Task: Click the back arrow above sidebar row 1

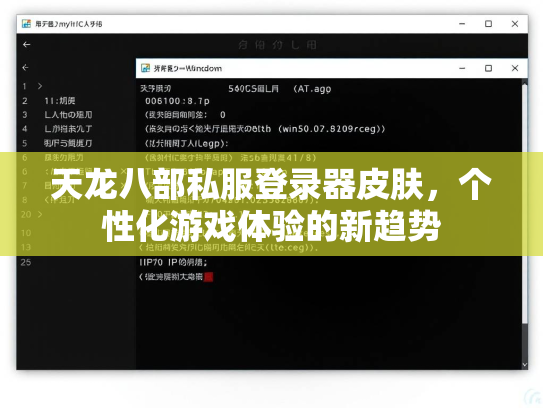Action: coord(25,68)
